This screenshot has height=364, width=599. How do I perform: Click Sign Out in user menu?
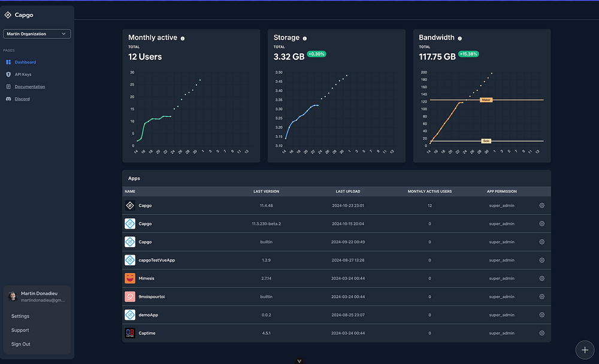click(20, 344)
